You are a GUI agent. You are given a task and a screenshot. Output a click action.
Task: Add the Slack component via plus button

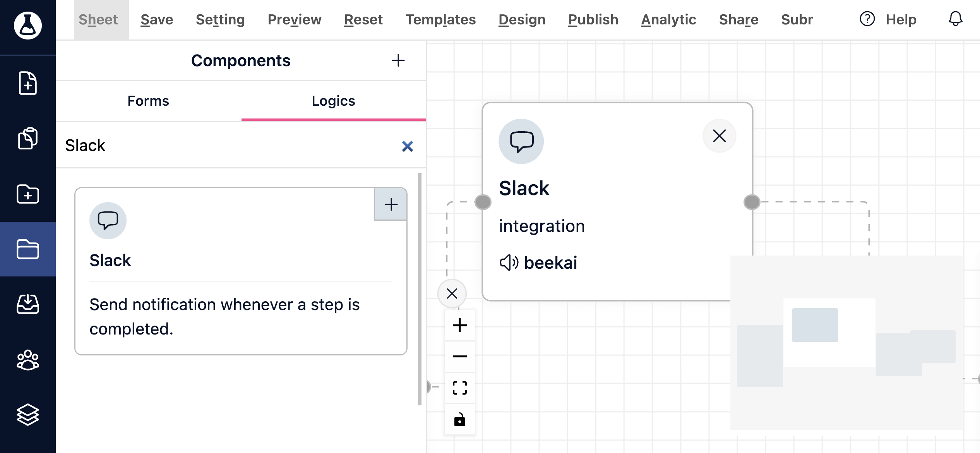(x=391, y=204)
